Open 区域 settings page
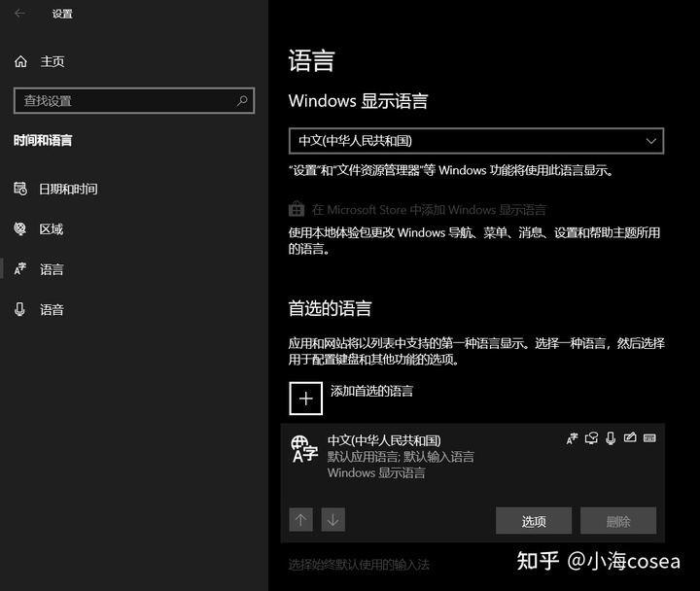700x591 pixels. [x=52, y=229]
